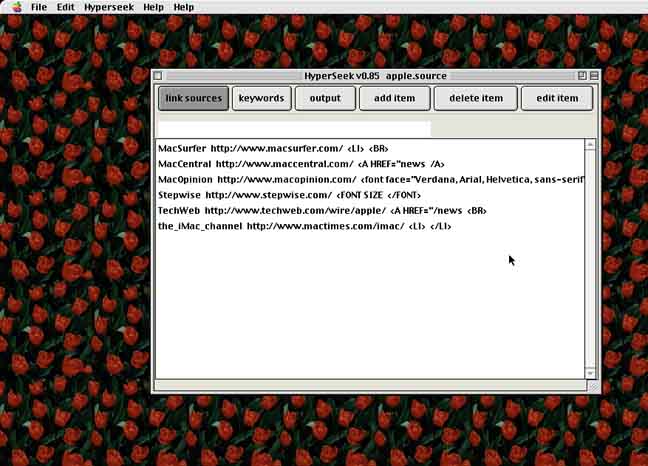
Task: Select the link sources button
Action: click(x=193, y=98)
